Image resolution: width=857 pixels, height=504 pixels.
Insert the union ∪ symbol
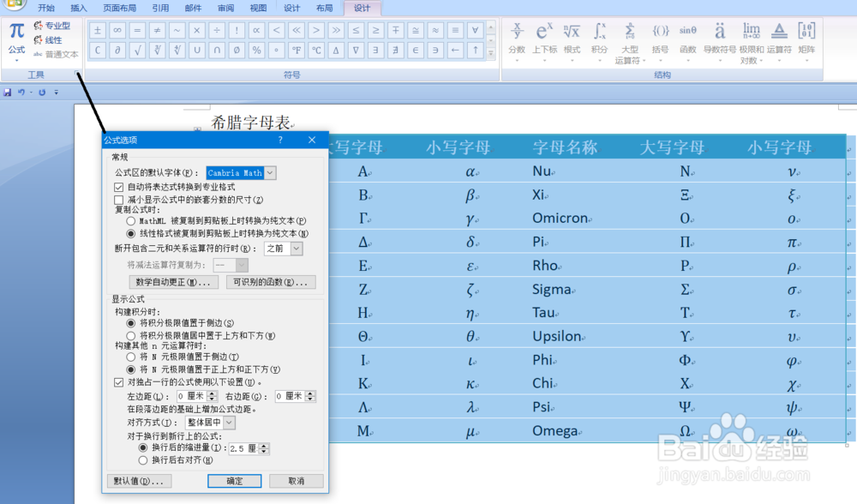coord(197,51)
